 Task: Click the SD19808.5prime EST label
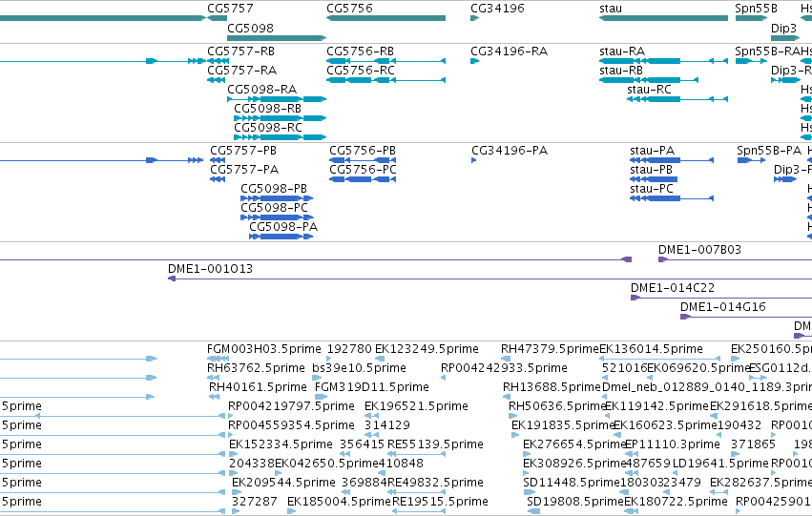(x=575, y=503)
